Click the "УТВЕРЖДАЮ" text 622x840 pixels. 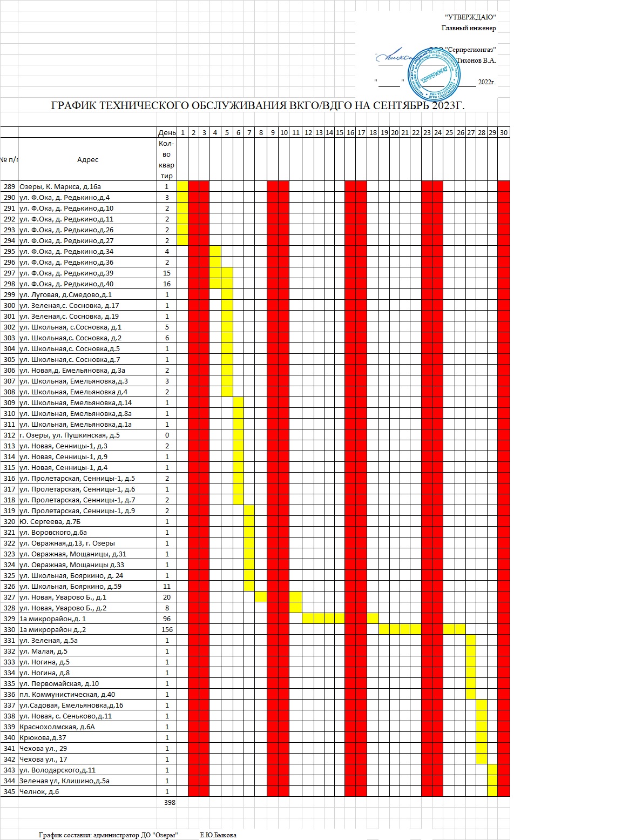(x=470, y=18)
